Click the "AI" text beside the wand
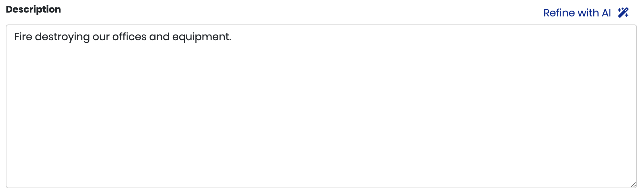Viewport: 644px width, 194px height. click(x=606, y=13)
